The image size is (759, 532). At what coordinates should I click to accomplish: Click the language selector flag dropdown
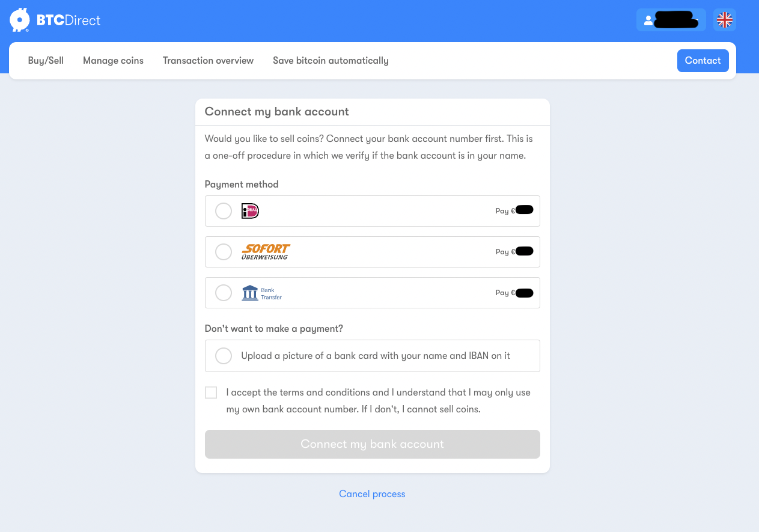[x=725, y=20]
